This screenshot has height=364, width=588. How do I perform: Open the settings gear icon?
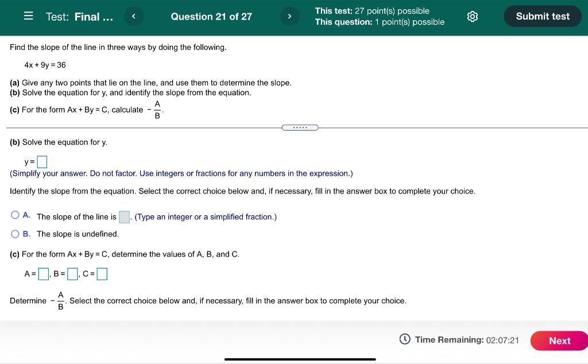(x=472, y=17)
